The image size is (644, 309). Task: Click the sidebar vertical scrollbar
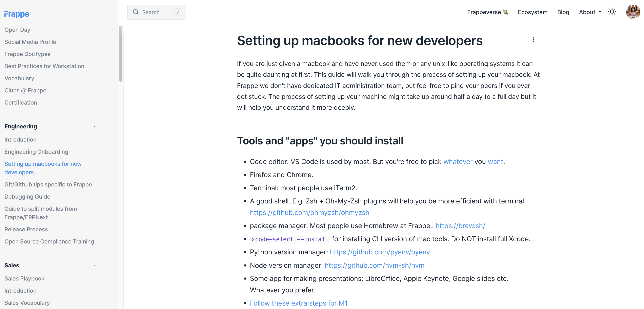(121, 54)
